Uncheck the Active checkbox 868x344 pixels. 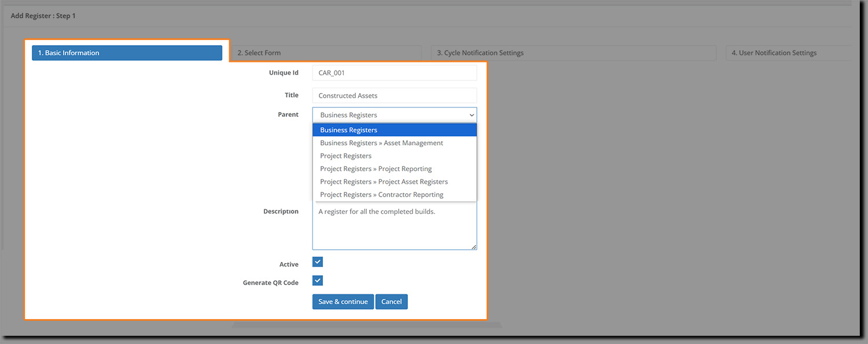(x=318, y=262)
